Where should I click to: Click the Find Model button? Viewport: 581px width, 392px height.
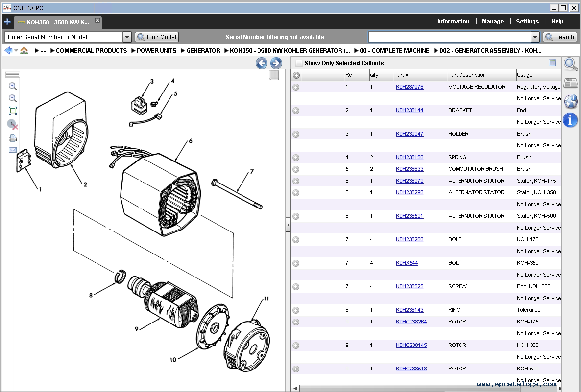point(157,37)
